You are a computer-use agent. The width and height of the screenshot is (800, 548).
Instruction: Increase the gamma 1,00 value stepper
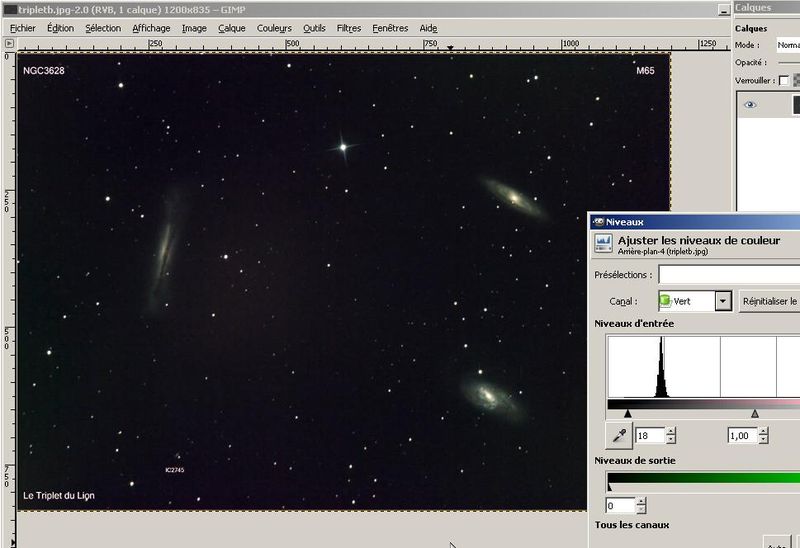tap(764, 432)
